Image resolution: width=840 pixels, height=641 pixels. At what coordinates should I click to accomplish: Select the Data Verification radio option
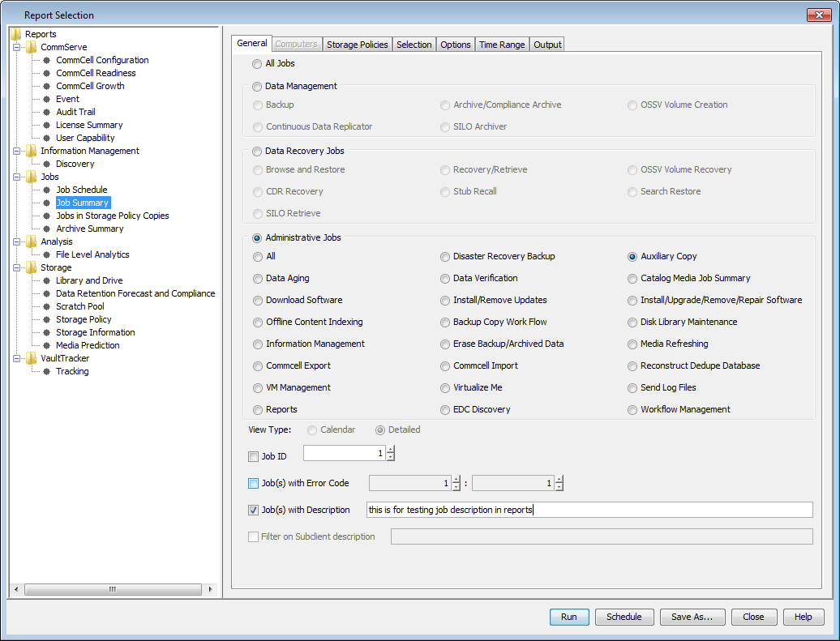coord(444,279)
